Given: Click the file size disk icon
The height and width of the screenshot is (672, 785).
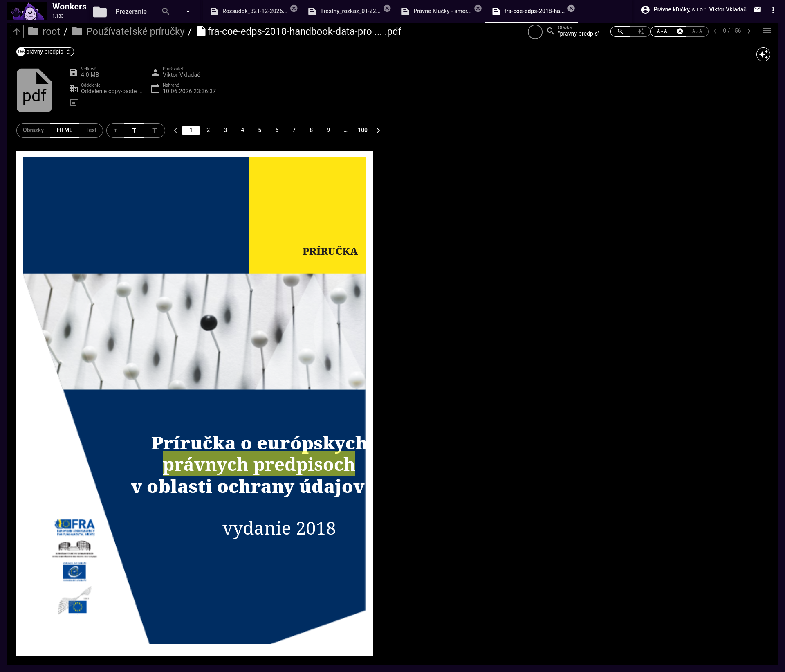Looking at the screenshot, I should coord(74,72).
